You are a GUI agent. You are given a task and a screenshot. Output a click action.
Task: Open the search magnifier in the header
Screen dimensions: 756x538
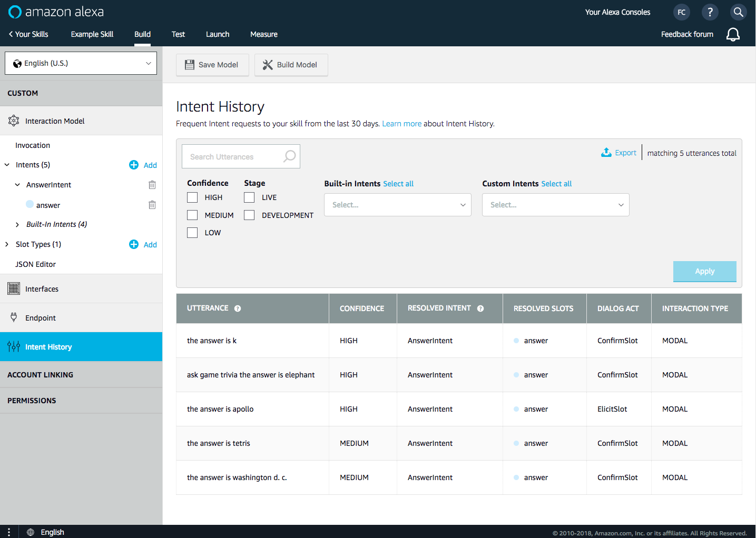(x=738, y=12)
